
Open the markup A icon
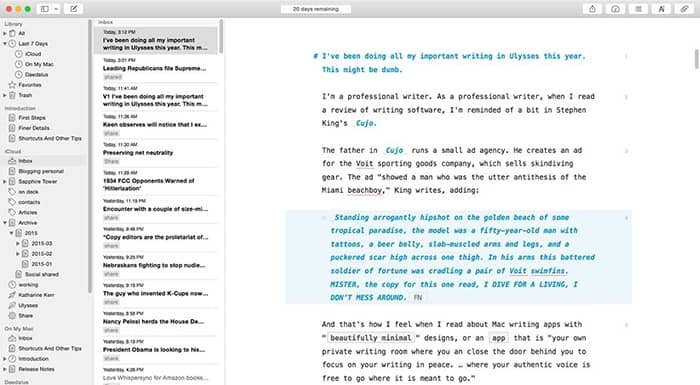(662, 8)
